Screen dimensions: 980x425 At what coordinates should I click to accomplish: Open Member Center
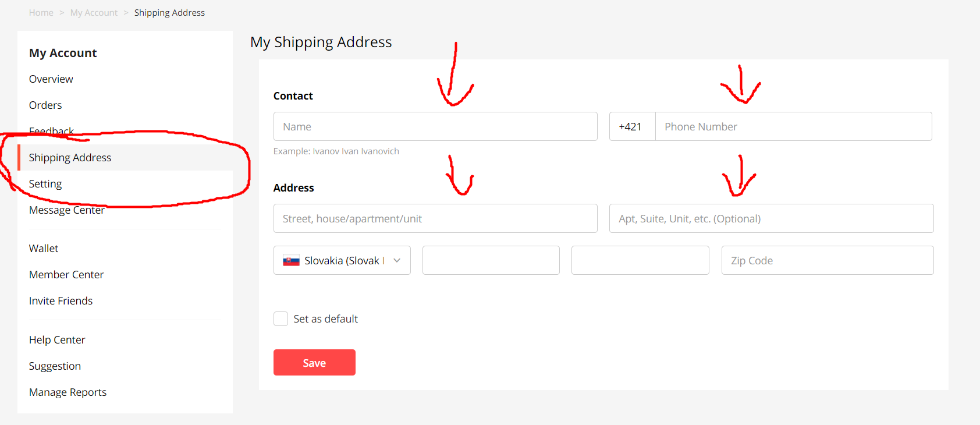[x=66, y=275]
